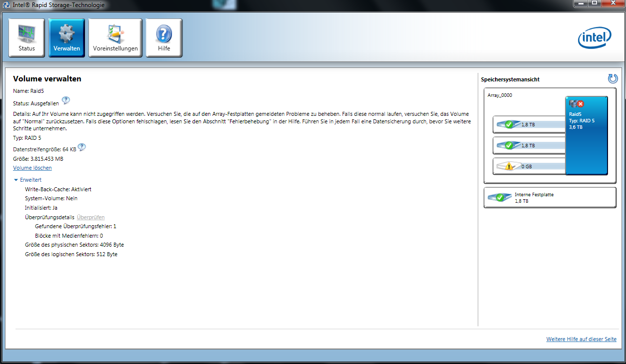
Task: Click help icon beside Datenstreifengröße 64 KB
Action: (82, 147)
